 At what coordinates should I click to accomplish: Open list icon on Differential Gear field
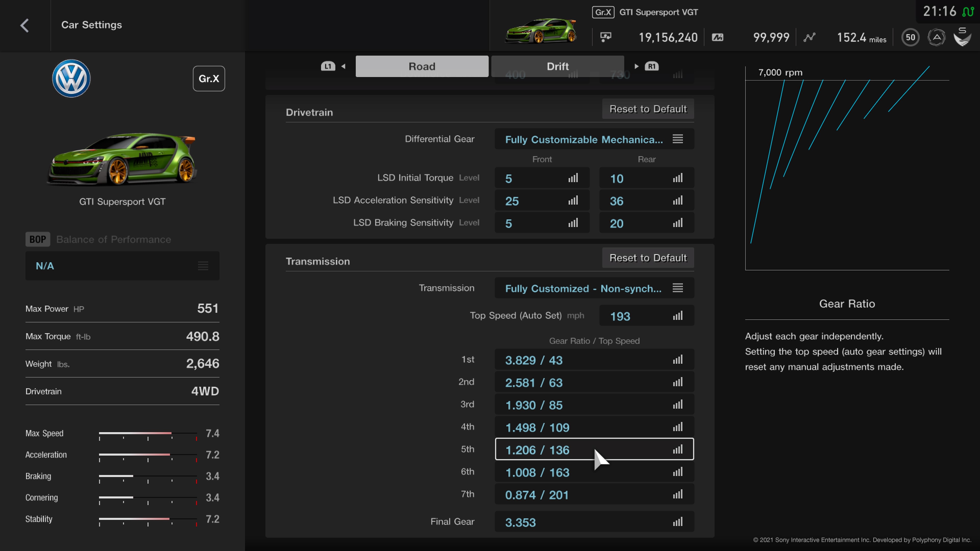(678, 139)
